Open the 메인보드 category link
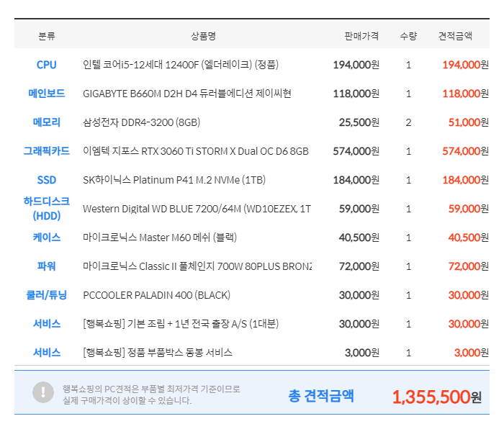The height and width of the screenshot is (429, 504). tap(47, 94)
